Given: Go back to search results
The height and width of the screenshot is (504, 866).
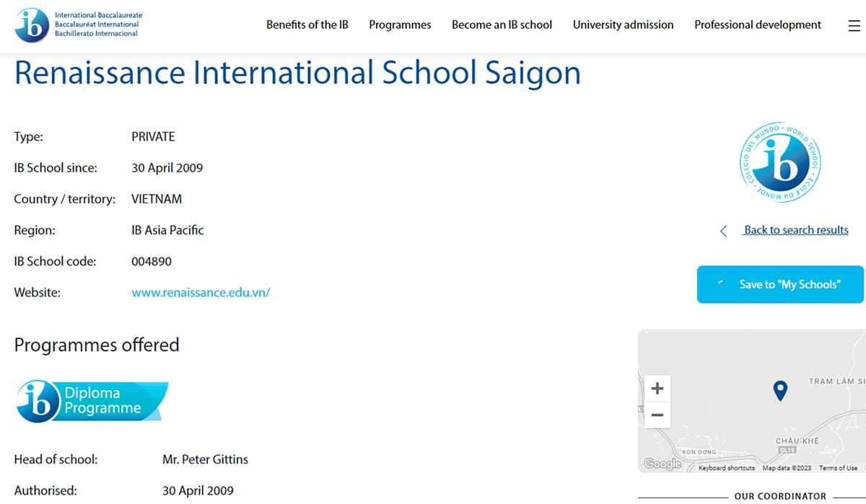Looking at the screenshot, I should click(796, 230).
